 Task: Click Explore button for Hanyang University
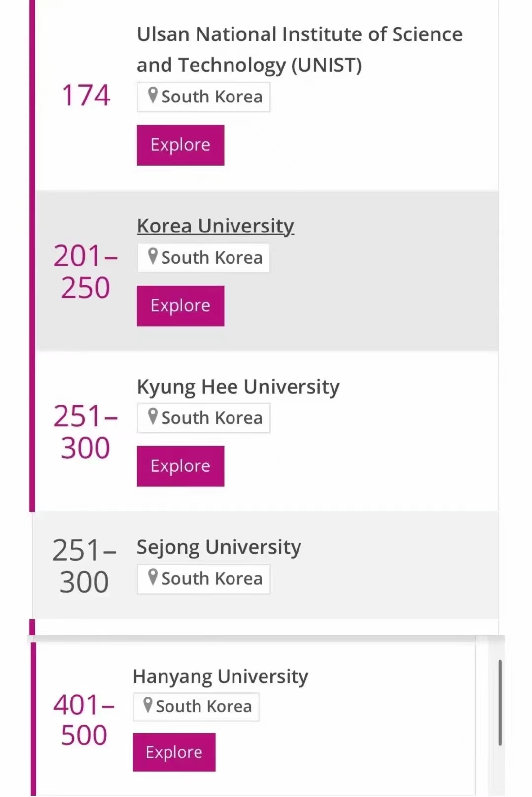click(x=174, y=752)
